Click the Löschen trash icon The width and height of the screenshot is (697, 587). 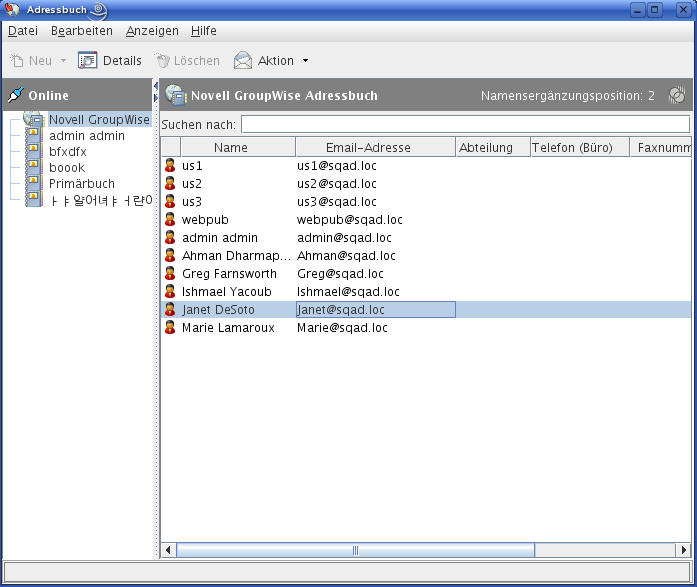pos(162,60)
